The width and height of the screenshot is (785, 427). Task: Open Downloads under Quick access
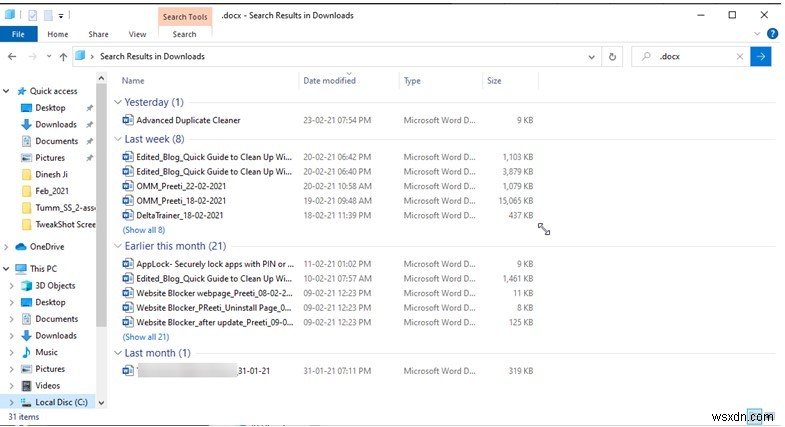click(56, 124)
